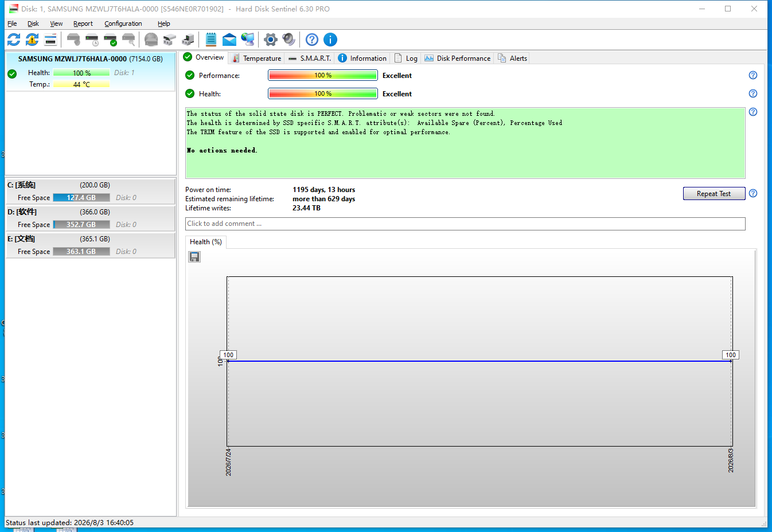Click the sidebar Health 100 % green bar
Image resolution: width=772 pixels, height=532 pixels.
click(x=81, y=73)
